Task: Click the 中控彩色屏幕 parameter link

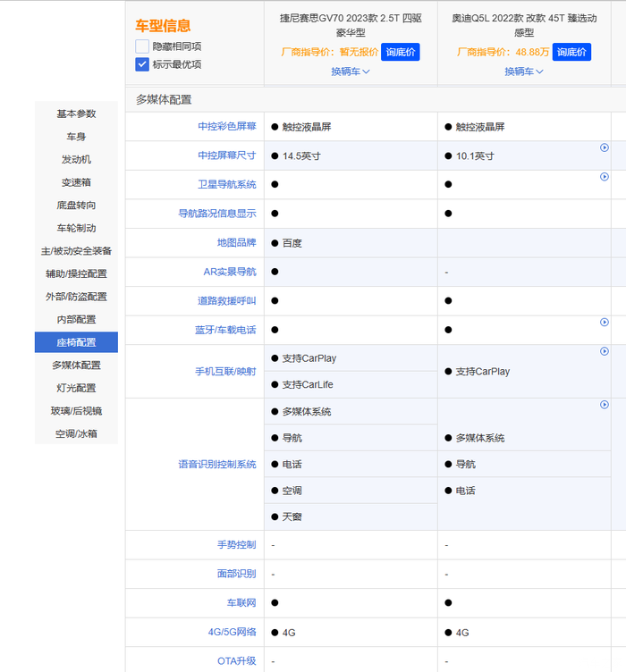Action: pos(226,127)
